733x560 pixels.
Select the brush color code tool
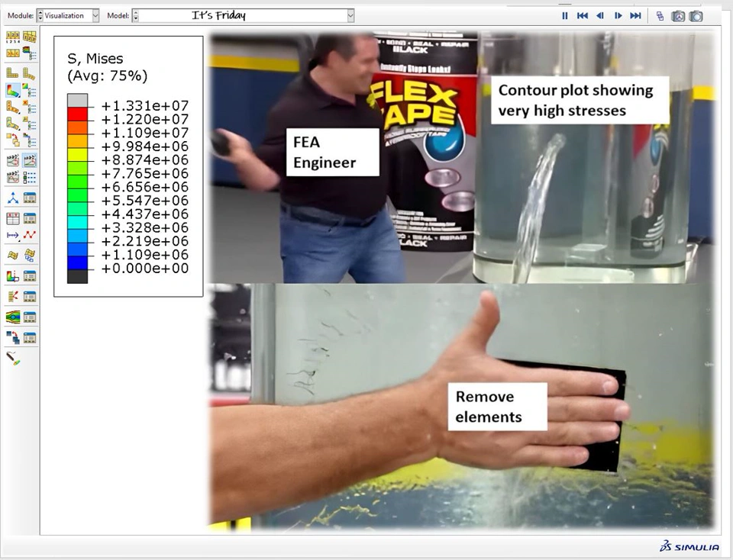click(x=13, y=359)
